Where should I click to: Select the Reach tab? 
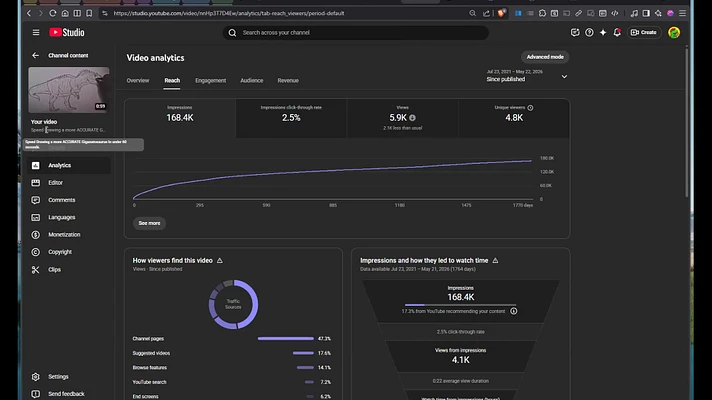172,81
